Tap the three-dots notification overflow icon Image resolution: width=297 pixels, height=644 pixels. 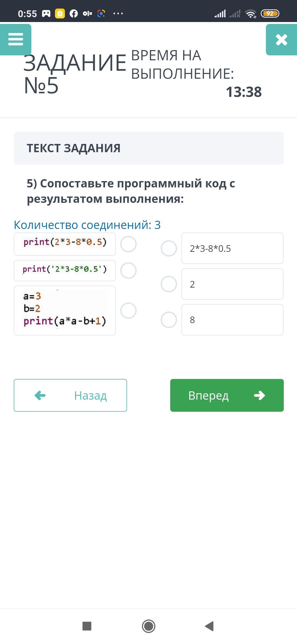[x=118, y=13]
